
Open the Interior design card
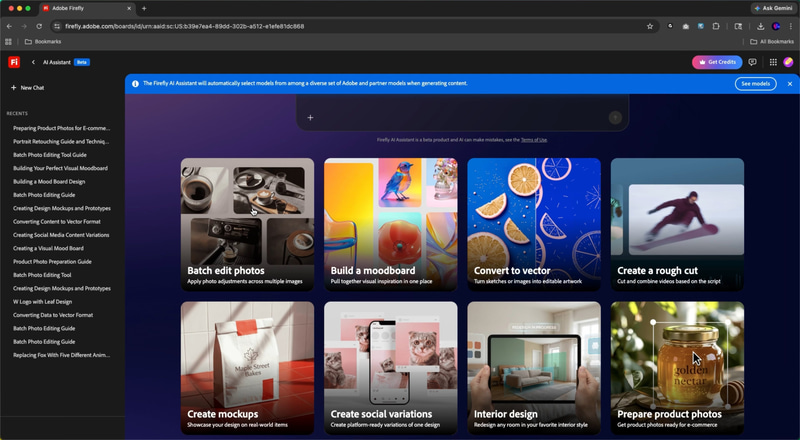point(534,368)
